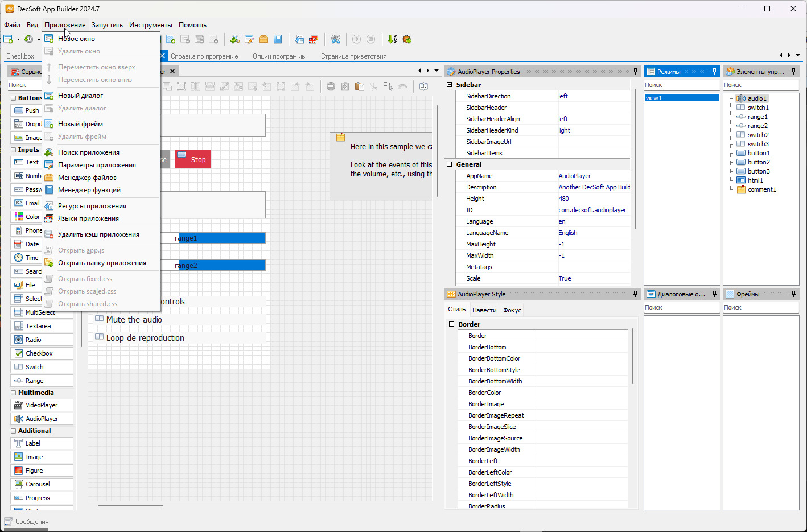Toggle the 'Mute the audio' switch on canvas
Viewport: 807px width, 532px height.
tap(99, 319)
